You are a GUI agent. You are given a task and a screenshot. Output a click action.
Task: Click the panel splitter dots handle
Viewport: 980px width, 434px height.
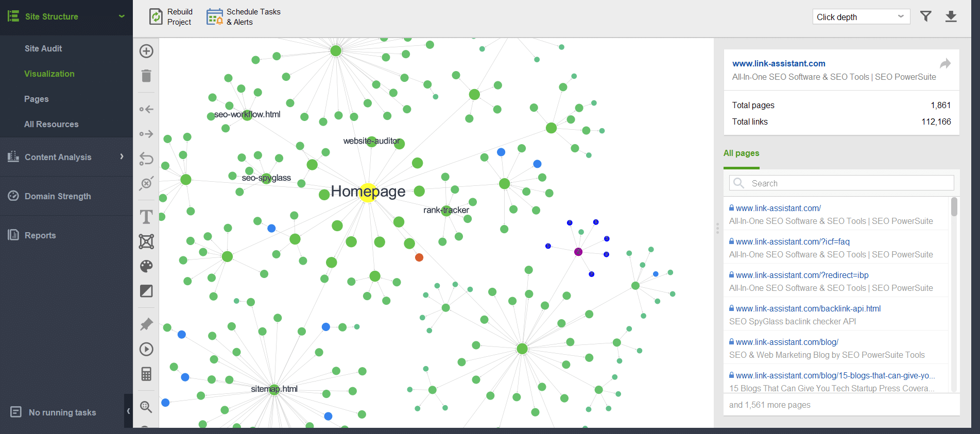click(x=717, y=228)
